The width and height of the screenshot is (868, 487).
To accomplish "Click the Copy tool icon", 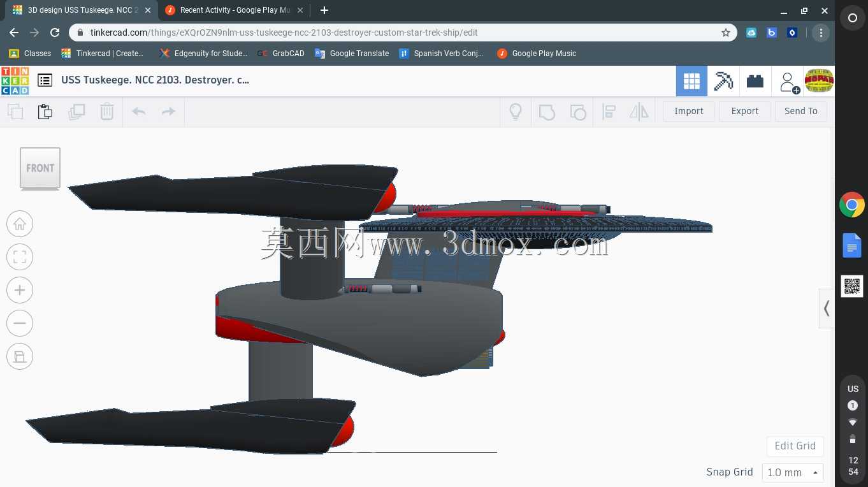I will [x=15, y=112].
